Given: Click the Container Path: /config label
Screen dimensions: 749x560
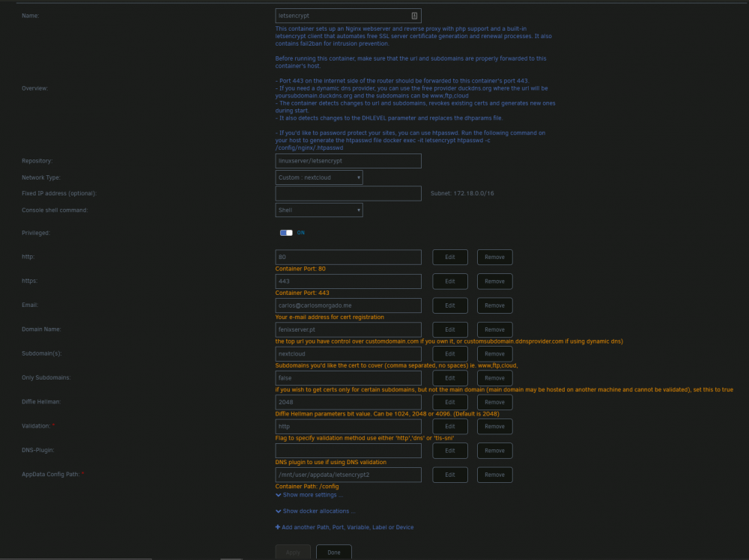Looking at the screenshot, I should [306, 487].
